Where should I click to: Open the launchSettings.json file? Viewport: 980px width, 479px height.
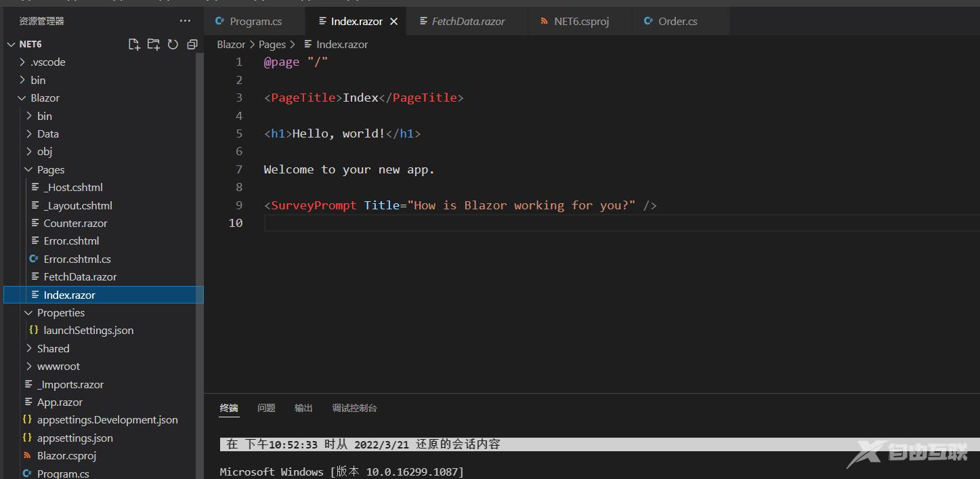click(x=88, y=331)
